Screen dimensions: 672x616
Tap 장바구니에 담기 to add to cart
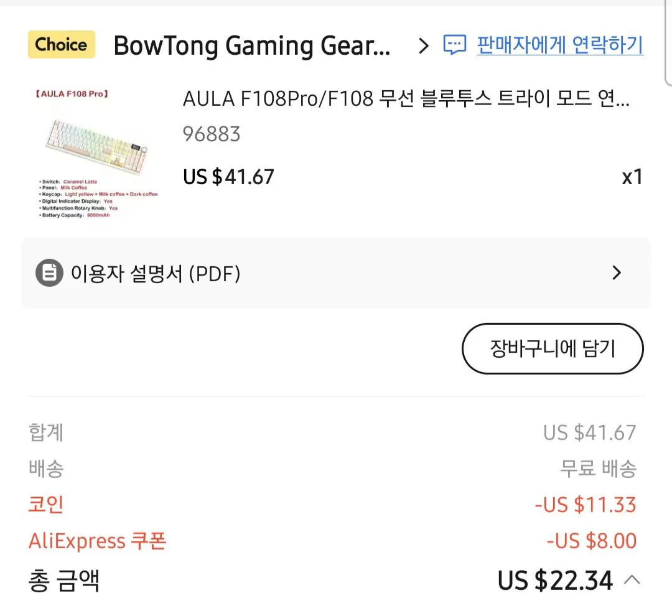point(553,349)
